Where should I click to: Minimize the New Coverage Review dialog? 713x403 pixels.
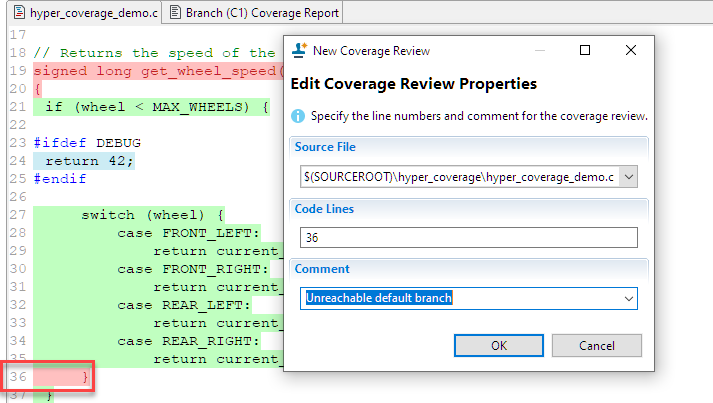(x=540, y=50)
